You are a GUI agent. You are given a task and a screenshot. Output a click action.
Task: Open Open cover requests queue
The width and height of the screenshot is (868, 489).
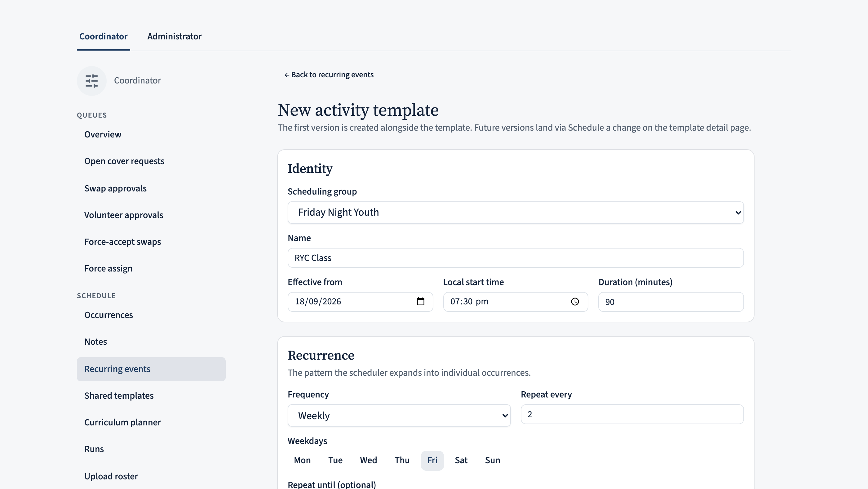click(x=151, y=161)
